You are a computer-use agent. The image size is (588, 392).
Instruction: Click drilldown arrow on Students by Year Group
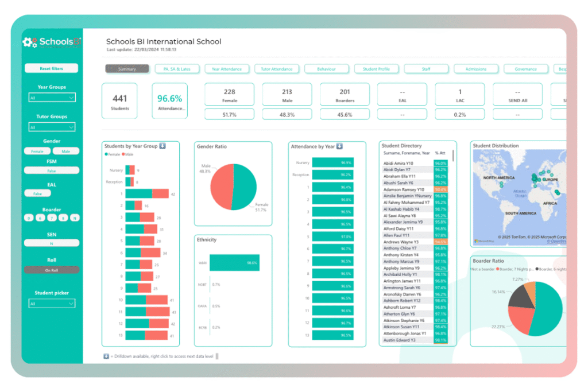[163, 146]
